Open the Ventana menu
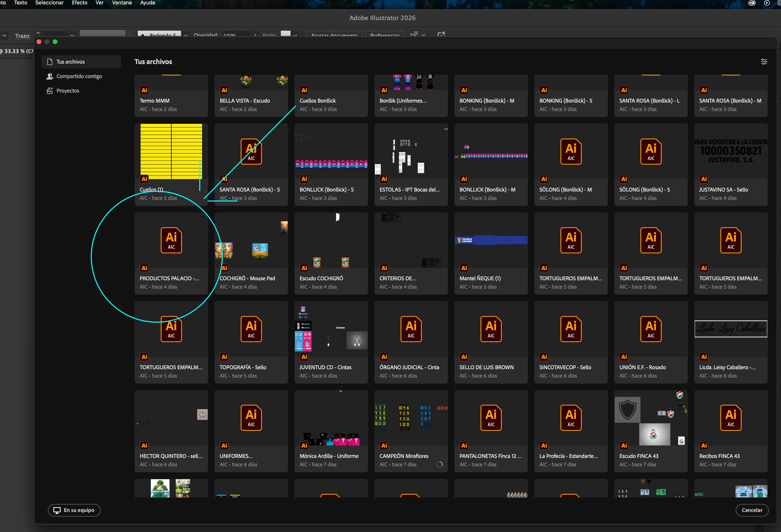 tap(122, 3)
